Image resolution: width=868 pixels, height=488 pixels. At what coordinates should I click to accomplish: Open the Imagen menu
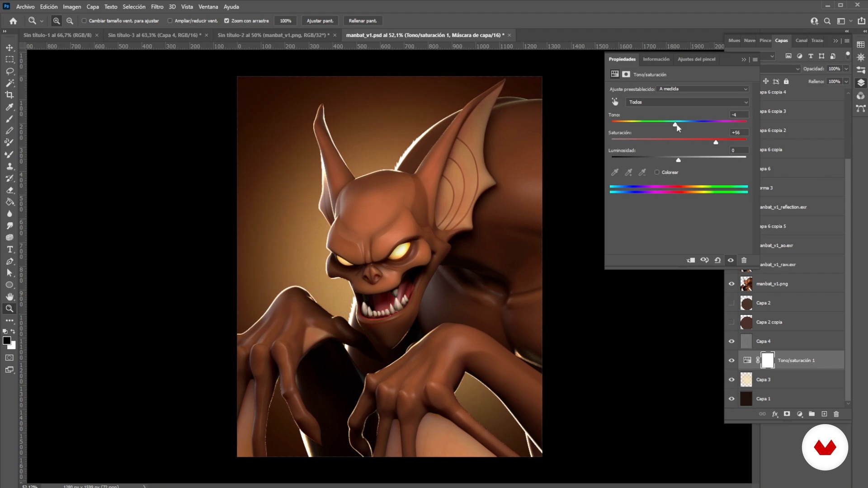pos(72,7)
